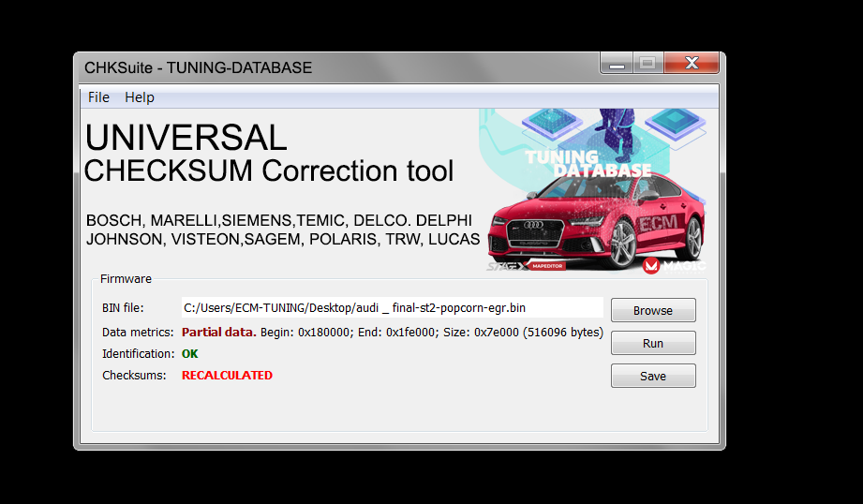Click inside the BIN file path field
The height and width of the screenshot is (504, 863).
point(393,307)
